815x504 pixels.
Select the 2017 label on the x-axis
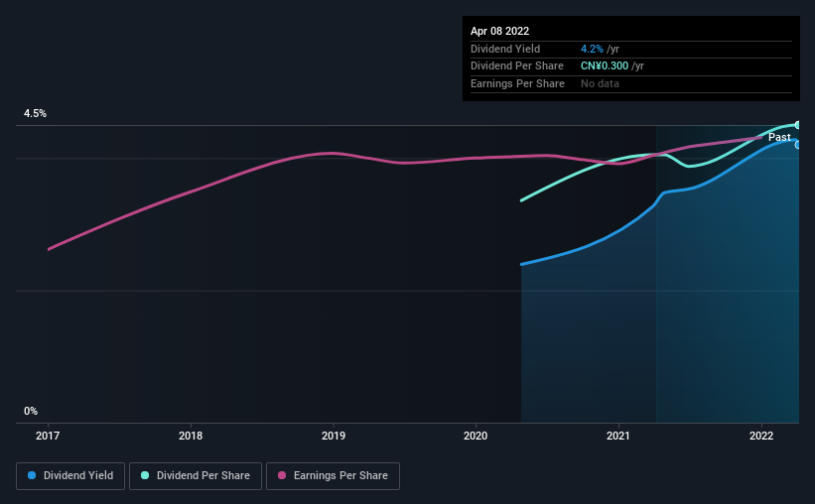[x=49, y=436]
